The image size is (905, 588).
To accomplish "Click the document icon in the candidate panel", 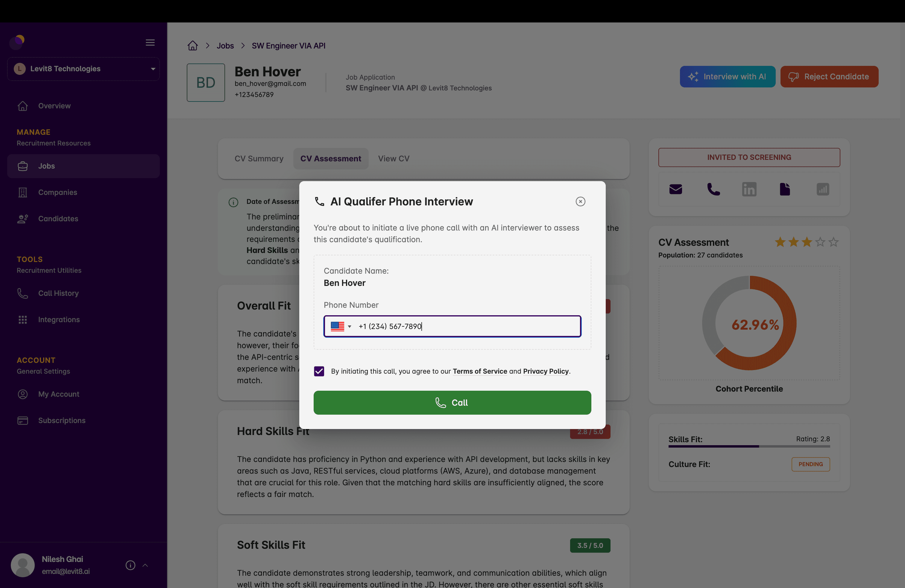I will (x=785, y=189).
